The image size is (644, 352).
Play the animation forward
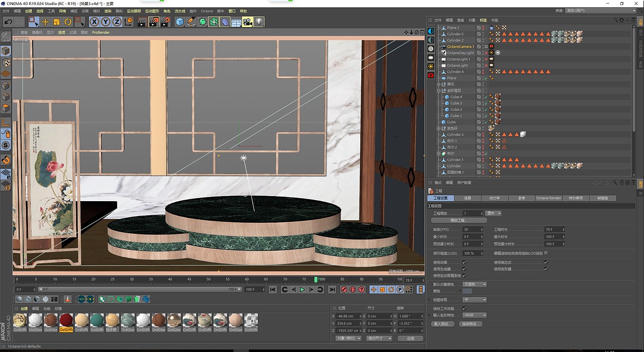click(x=302, y=290)
